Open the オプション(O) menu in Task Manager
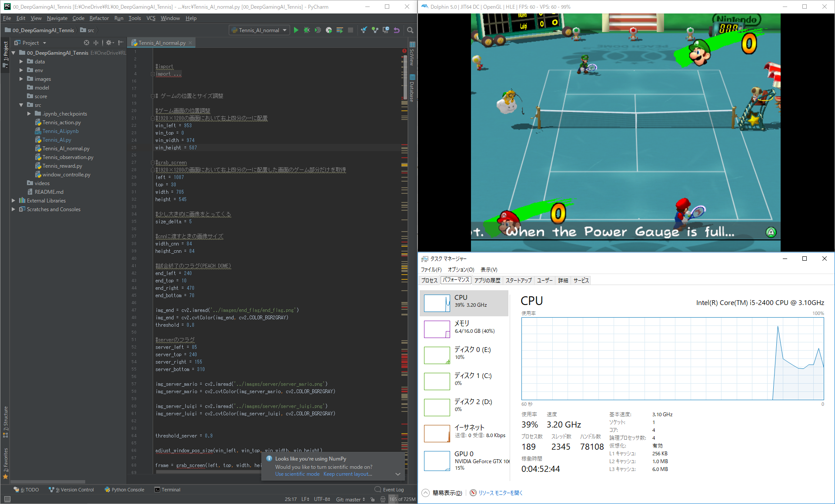The width and height of the screenshot is (835, 504). coord(461,270)
